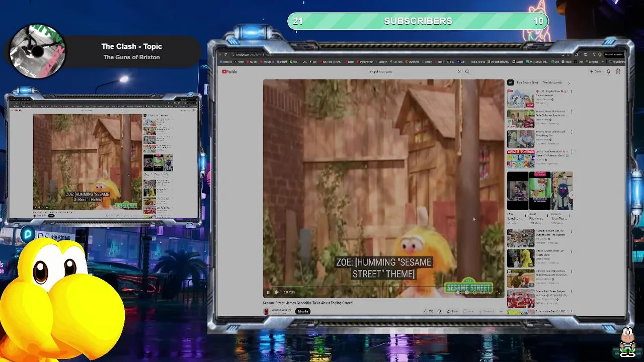Image resolution: width=644 pixels, height=362 pixels.
Task: Open the Regular Show live stream thumbnail
Action: [521, 99]
